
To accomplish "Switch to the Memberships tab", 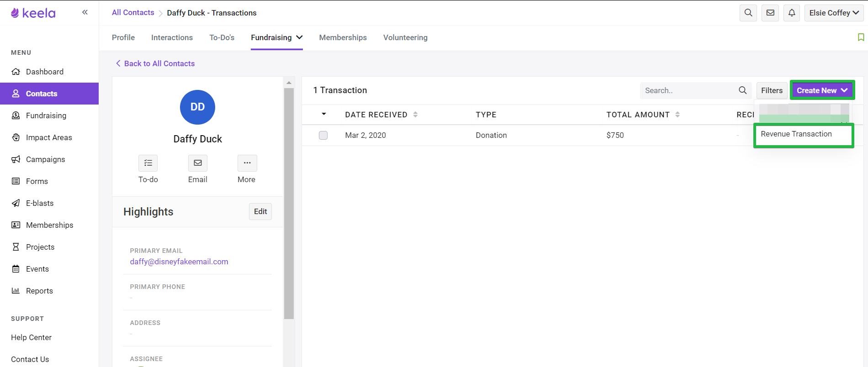I will [x=343, y=37].
